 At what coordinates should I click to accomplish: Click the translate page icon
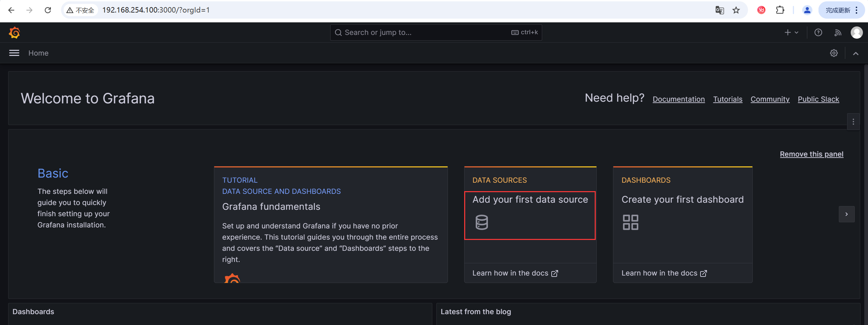(x=719, y=10)
